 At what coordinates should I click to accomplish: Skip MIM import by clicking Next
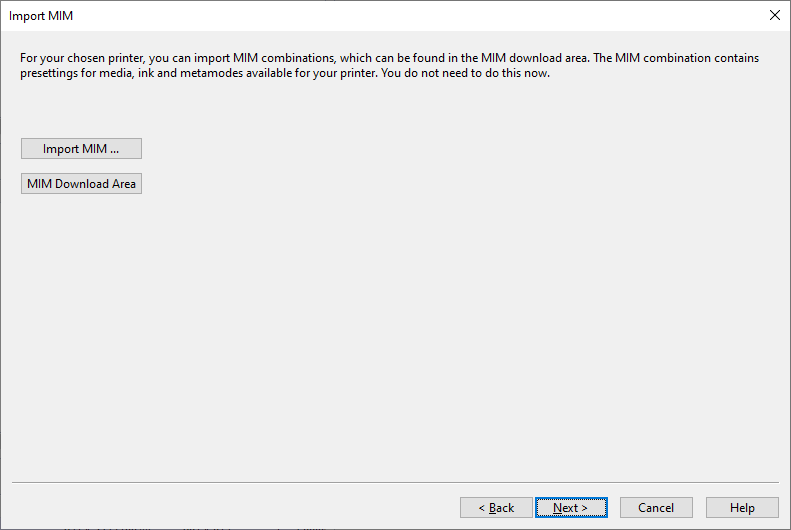(x=570, y=508)
